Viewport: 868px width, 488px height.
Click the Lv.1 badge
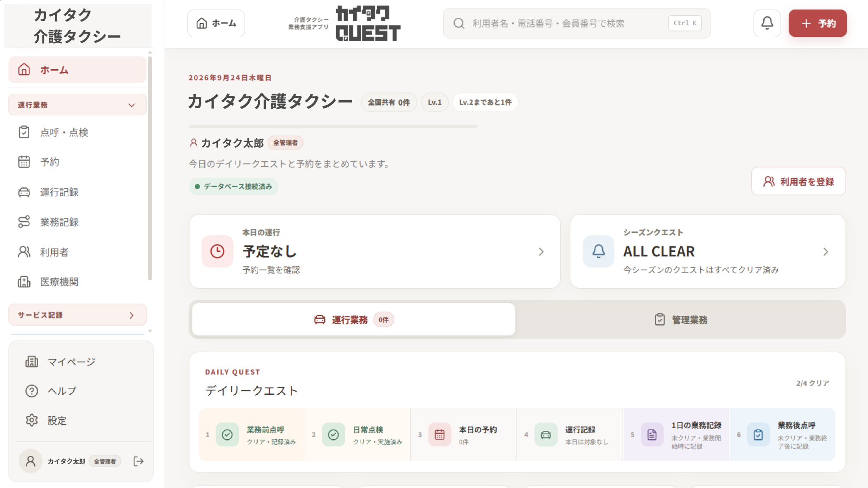[x=434, y=103]
